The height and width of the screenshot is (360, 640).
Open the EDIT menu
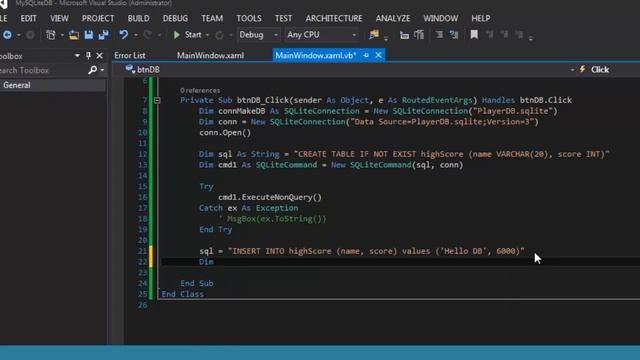28,18
